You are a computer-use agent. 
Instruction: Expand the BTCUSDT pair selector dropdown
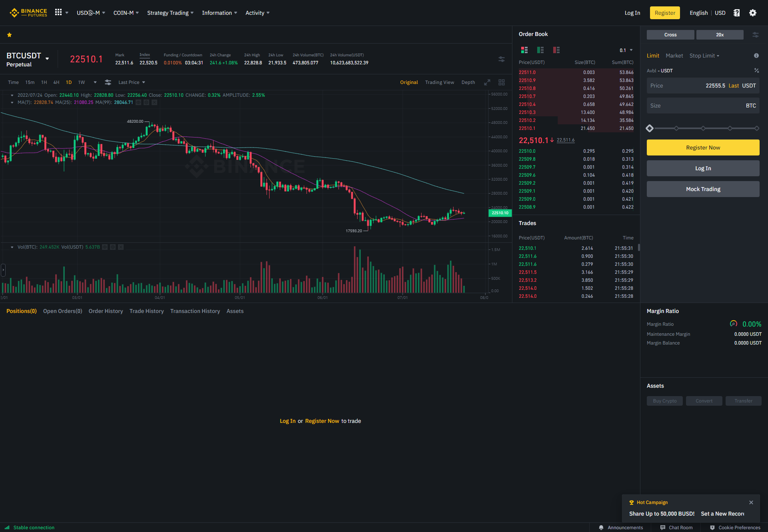47,58
